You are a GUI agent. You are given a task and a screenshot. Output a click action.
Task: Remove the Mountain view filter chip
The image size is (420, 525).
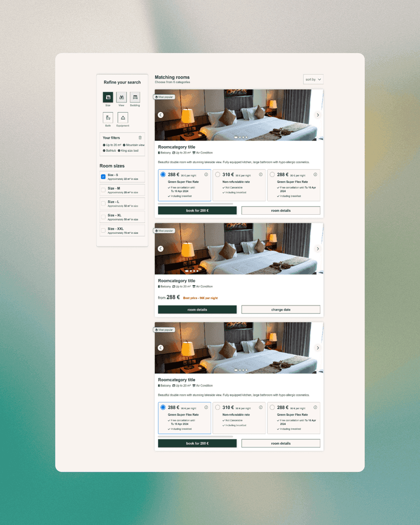coord(124,145)
